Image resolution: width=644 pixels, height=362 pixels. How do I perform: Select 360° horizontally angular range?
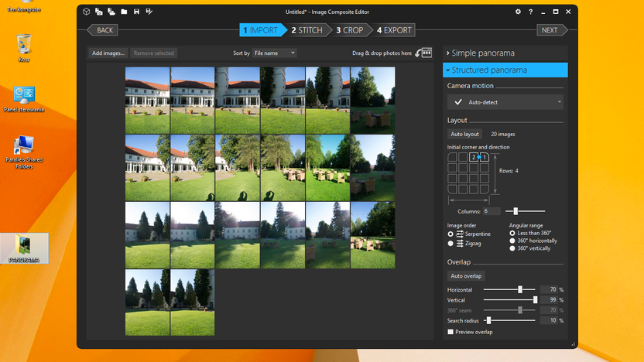(x=512, y=241)
